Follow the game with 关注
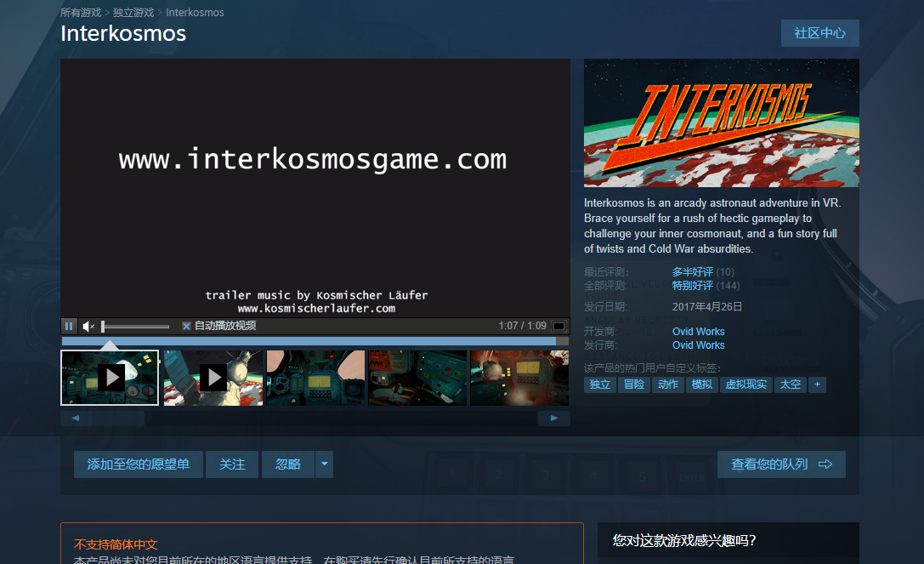The image size is (924, 564). (232, 464)
